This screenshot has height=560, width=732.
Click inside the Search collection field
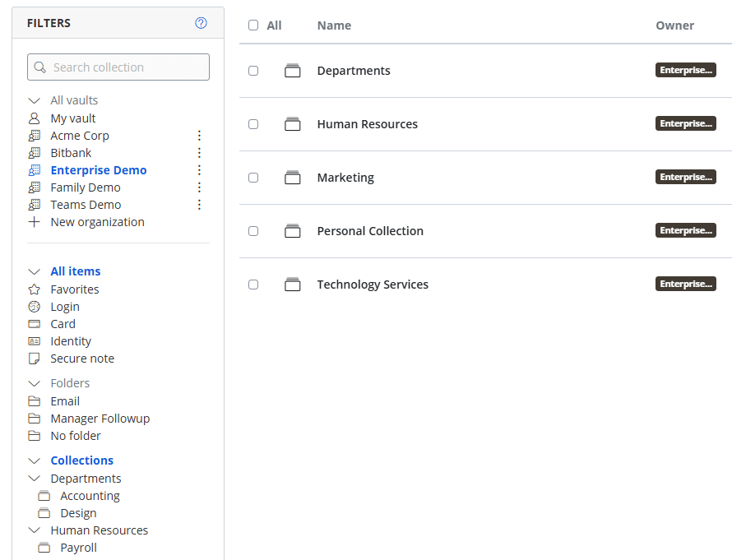[x=118, y=67]
